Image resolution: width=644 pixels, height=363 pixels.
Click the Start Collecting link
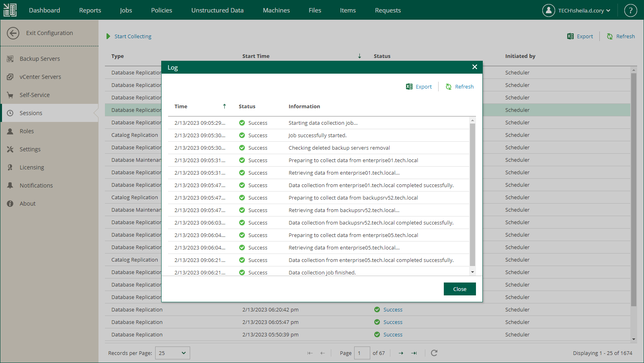click(133, 36)
